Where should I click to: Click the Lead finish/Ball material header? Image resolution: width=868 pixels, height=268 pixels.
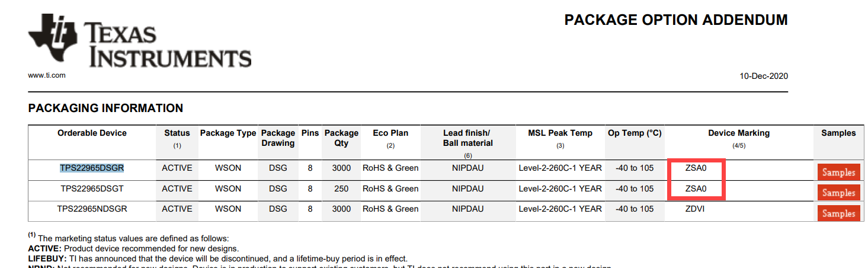467,138
